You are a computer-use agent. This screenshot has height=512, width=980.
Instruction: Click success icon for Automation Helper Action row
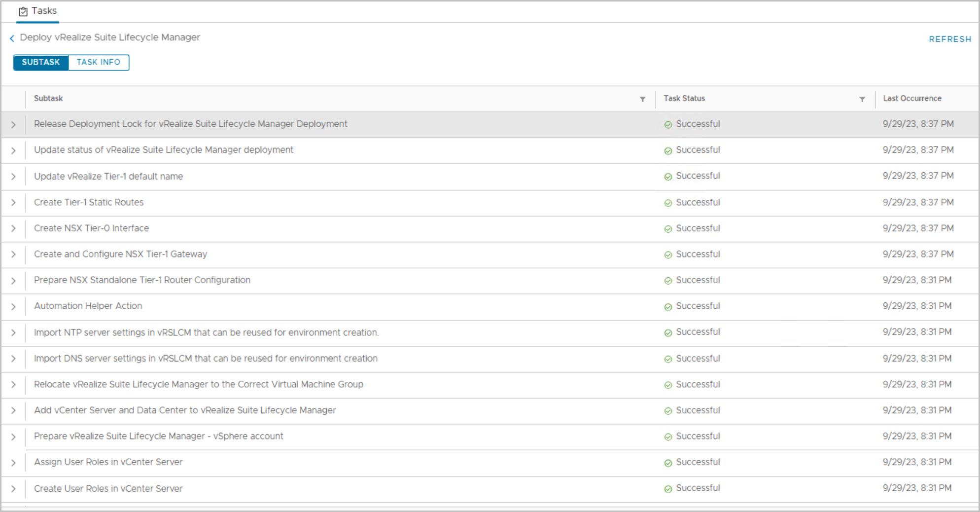point(668,307)
